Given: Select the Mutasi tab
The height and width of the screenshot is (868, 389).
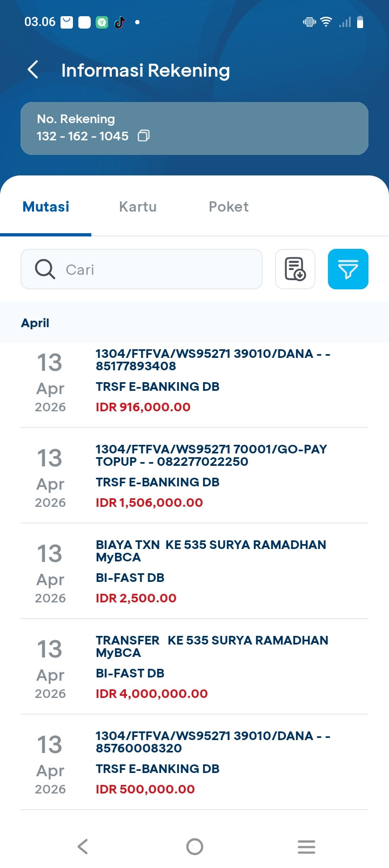Looking at the screenshot, I should [46, 207].
